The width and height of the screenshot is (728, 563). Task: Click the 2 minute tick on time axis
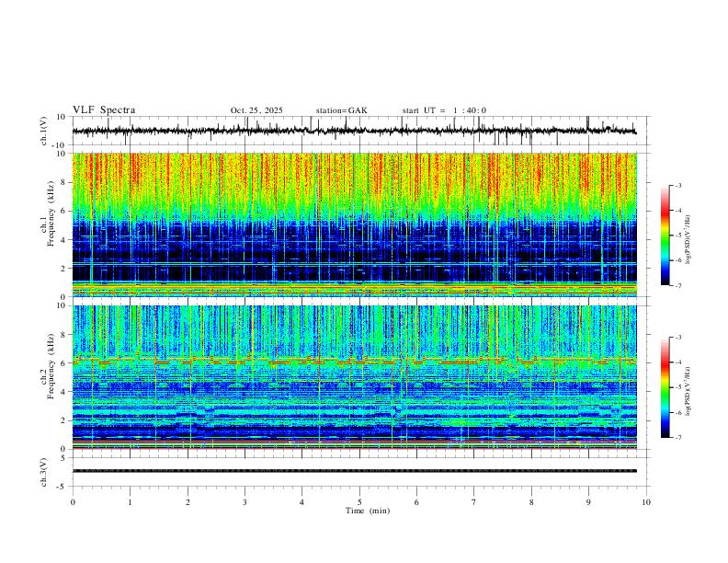click(x=188, y=502)
